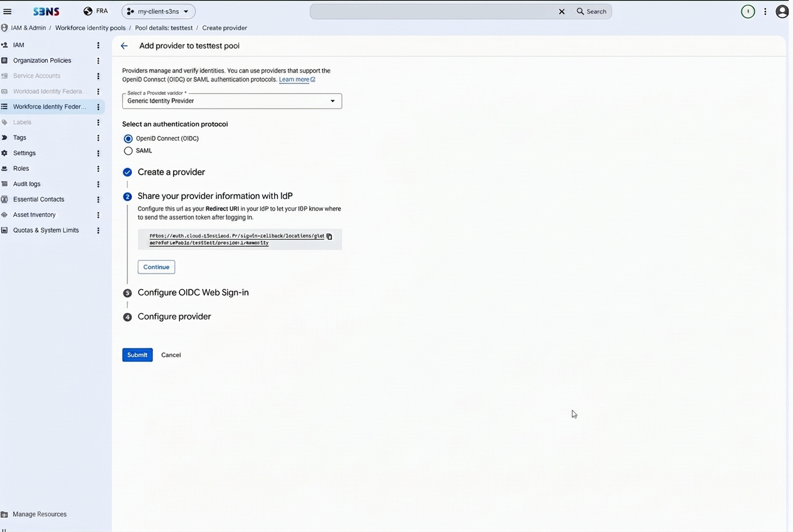This screenshot has width=793, height=532.
Task: Copy the redirect URI with copy icon
Action: tap(329, 237)
